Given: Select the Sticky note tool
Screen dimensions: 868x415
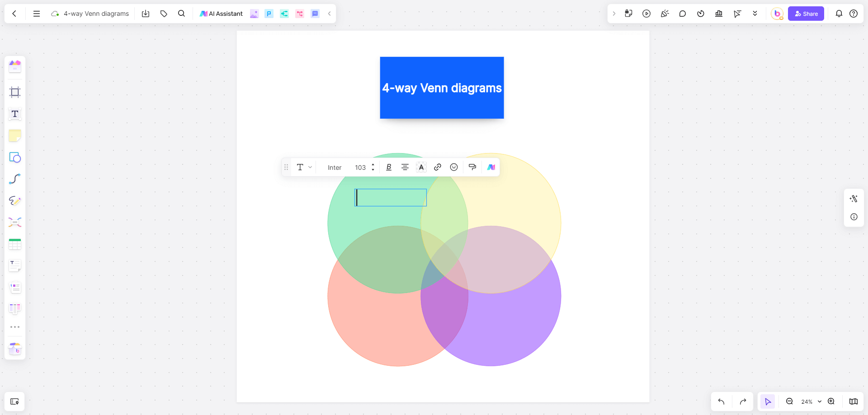Looking at the screenshot, I should coord(15,135).
